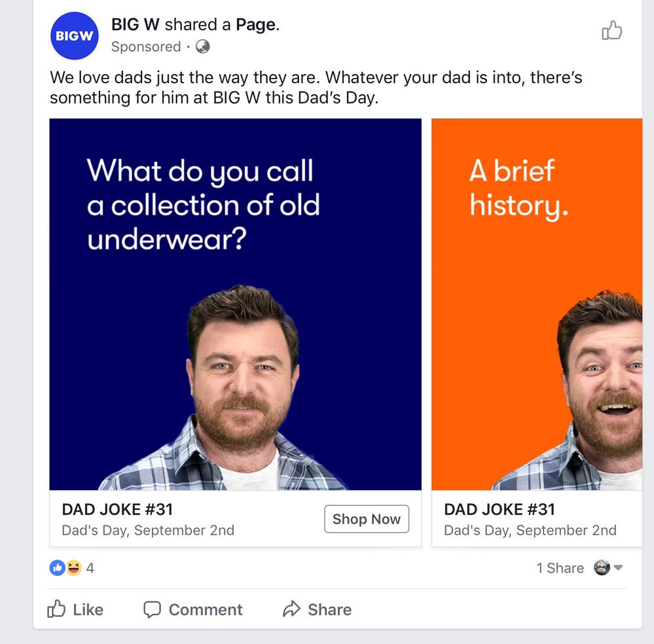Click the laughing haha reaction icon

coord(73,568)
